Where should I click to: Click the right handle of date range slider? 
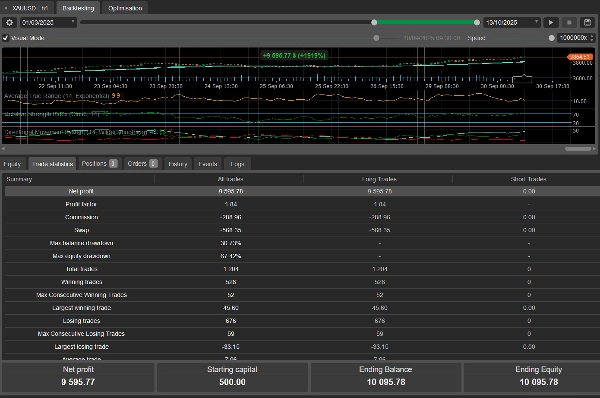477,23
